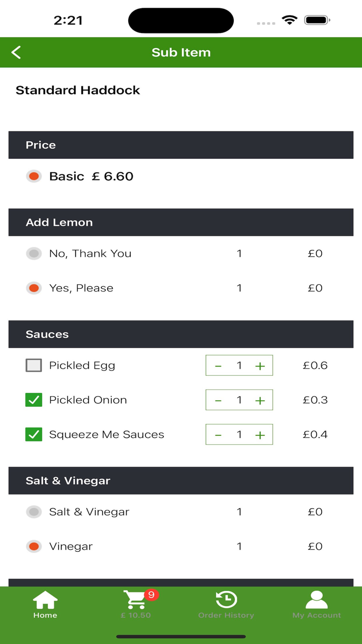This screenshot has height=644, width=362.
Task: Uncheck the Pickled Onion checkbox
Action: tap(34, 400)
